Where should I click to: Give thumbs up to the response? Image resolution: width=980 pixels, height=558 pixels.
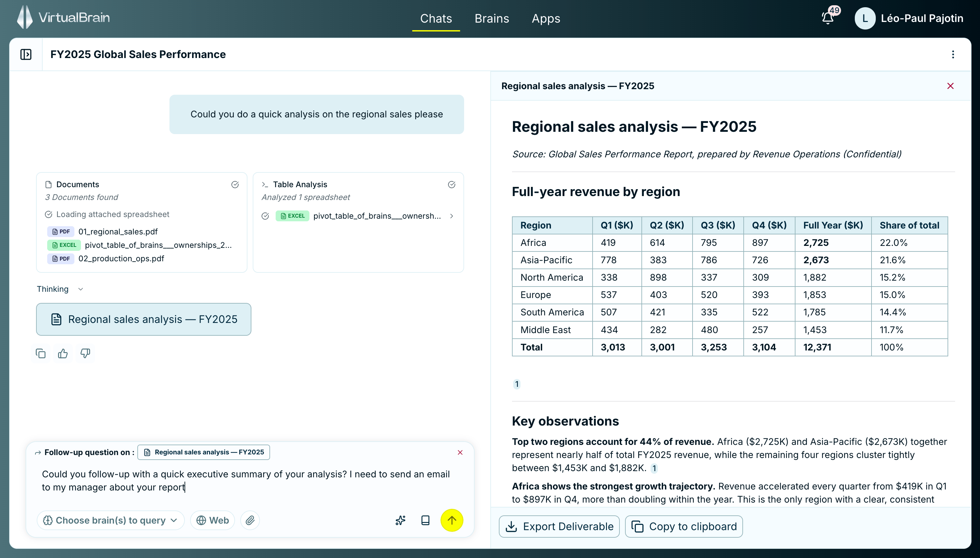point(63,353)
